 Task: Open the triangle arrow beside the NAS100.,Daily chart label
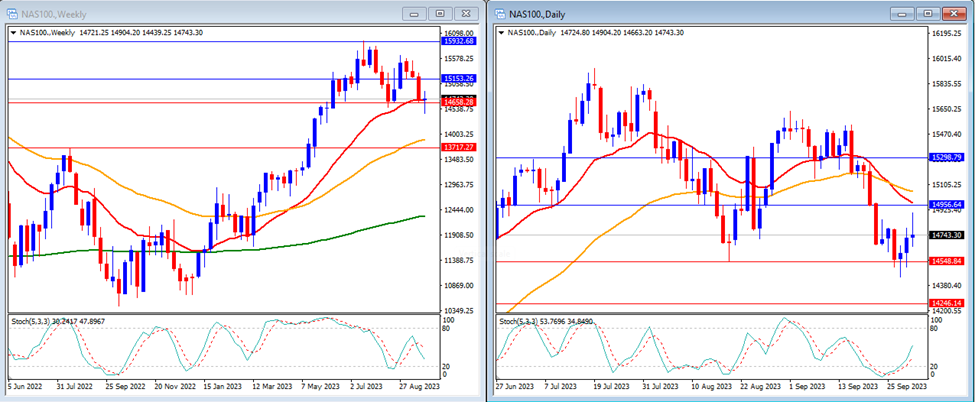click(x=501, y=32)
